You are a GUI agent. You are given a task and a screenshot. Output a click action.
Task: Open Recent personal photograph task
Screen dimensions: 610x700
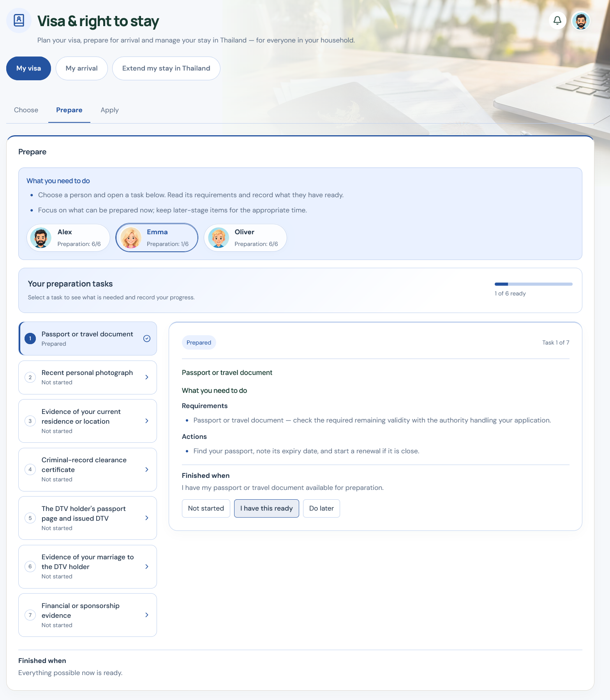[88, 377]
